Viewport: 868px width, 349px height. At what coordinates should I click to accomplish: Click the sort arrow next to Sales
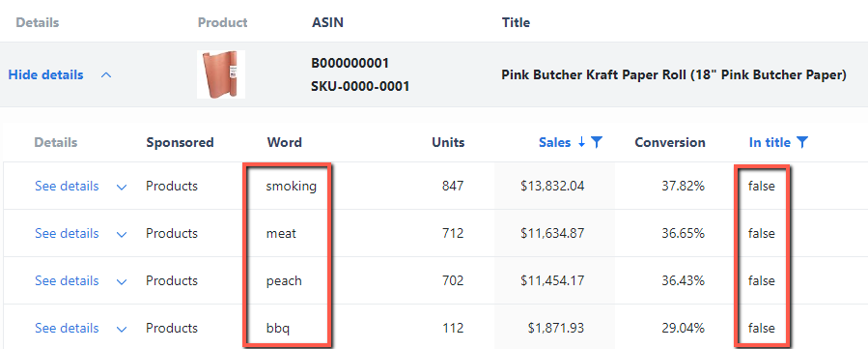tap(581, 142)
